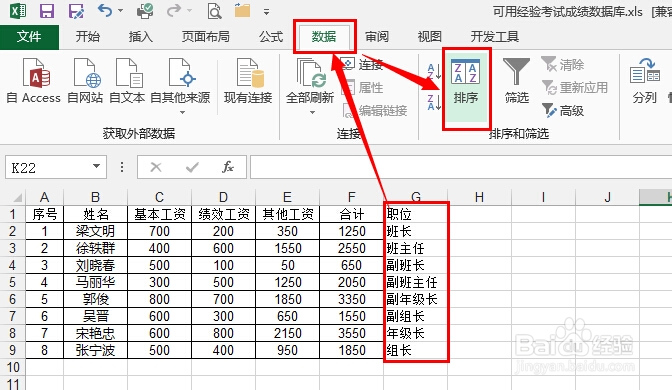
Task: Click cell containing 徐轶群
Action: coord(96,248)
